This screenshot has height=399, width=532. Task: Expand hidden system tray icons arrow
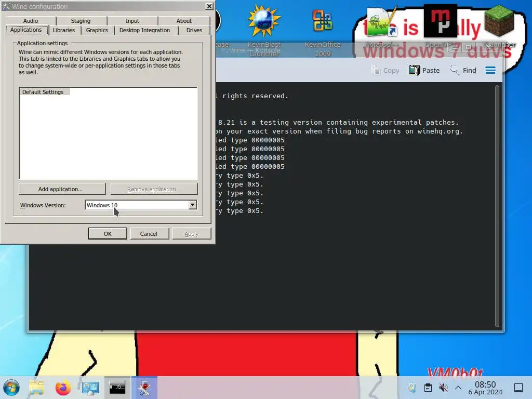click(458, 388)
